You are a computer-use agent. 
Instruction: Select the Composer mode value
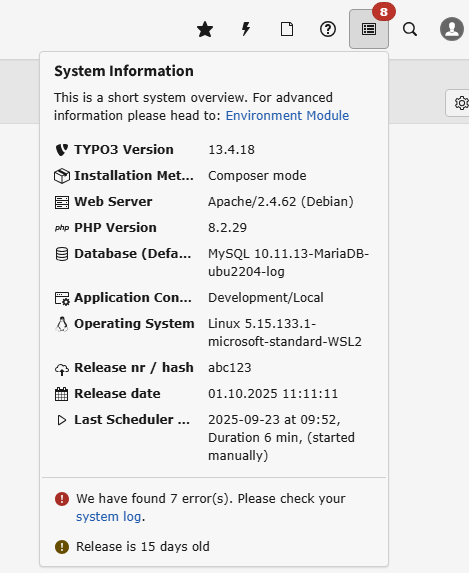tap(257, 176)
